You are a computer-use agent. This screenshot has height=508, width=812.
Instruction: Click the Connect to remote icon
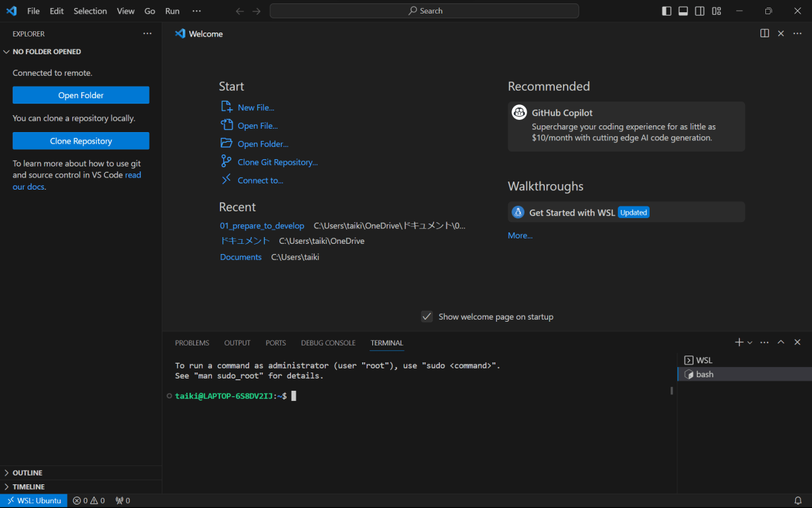tap(227, 179)
